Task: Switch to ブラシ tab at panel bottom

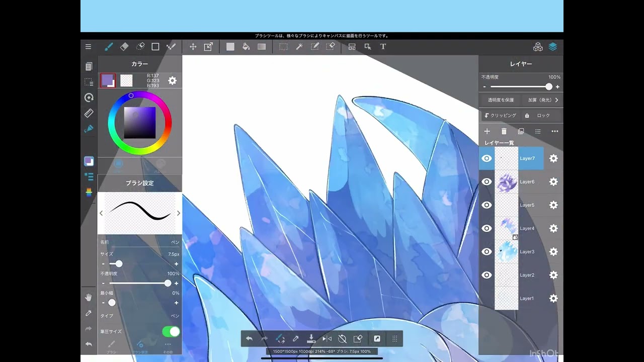Action: [112, 347]
